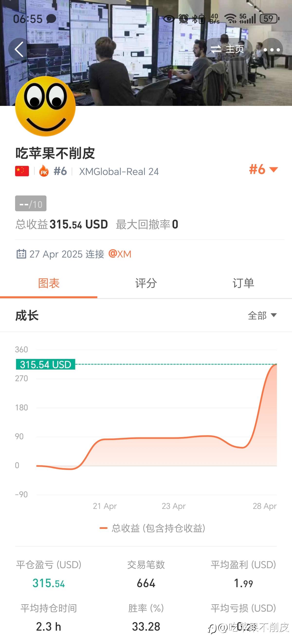The image size is (292, 644).
Task: Open the three-dot more options menu
Action: 272,50
